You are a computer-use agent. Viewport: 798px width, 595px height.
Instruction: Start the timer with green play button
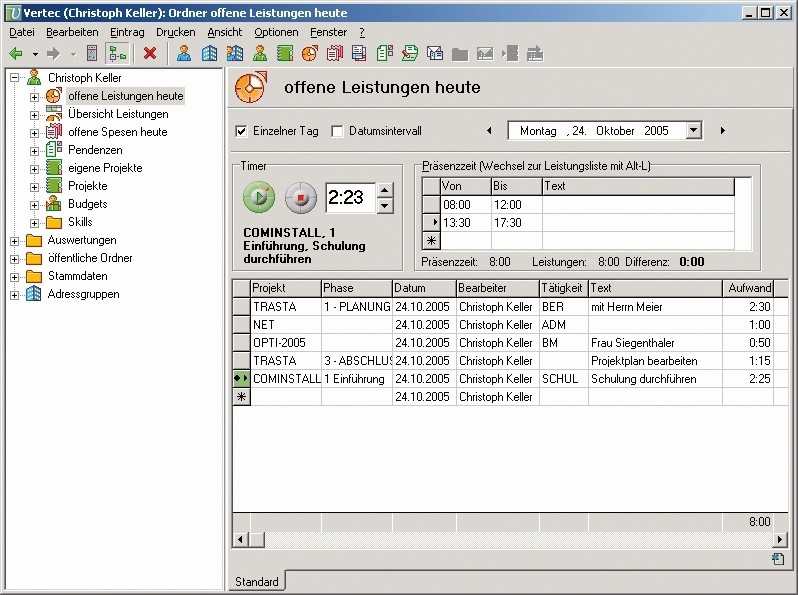pyautogui.click(x=259, y=196)
